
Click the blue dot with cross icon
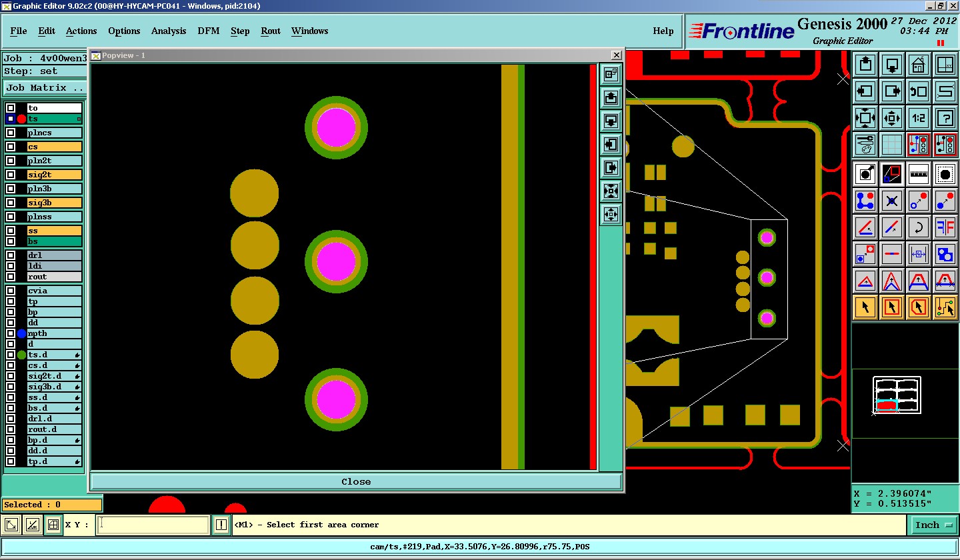point(892,201)
